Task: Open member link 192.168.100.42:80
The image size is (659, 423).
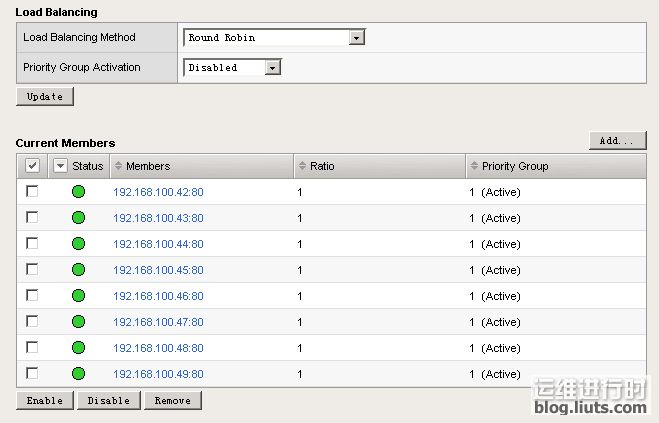Action: [x=158, y=192]
